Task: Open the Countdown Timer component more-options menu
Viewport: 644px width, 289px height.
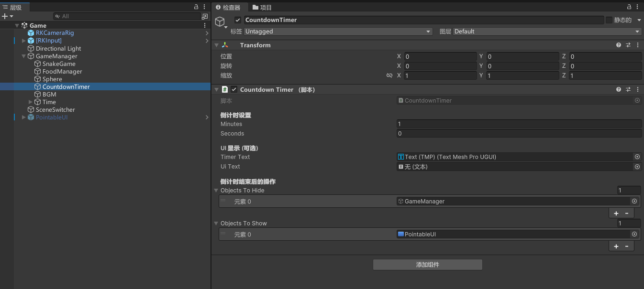Action: tap(637, 89)
